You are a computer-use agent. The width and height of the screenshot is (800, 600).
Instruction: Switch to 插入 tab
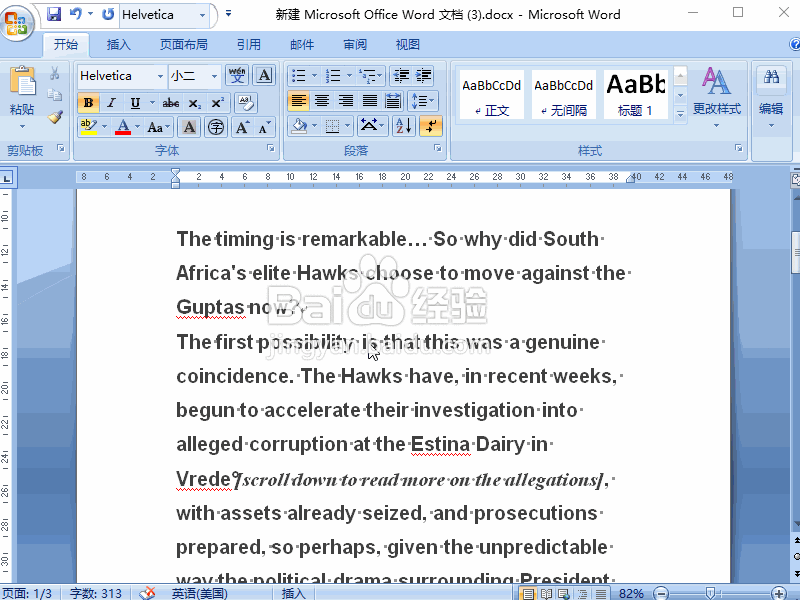point(118,45)
